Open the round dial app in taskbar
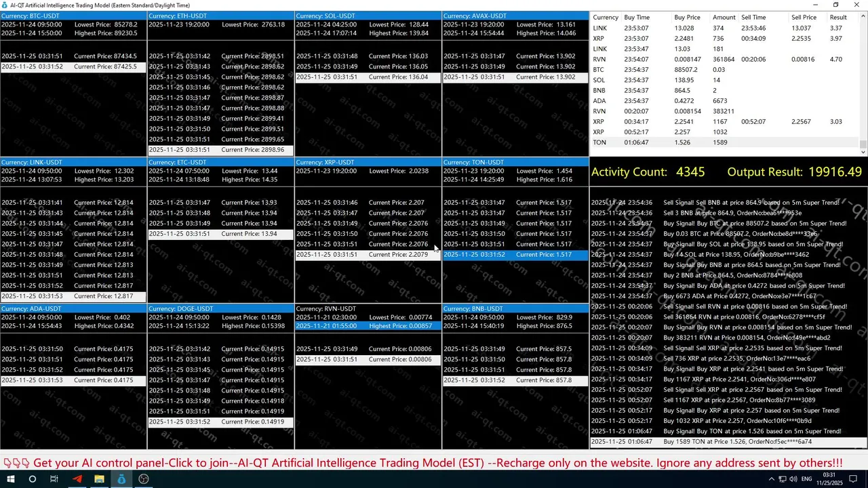Screen dimensions: 868x488 click(144, 479)
